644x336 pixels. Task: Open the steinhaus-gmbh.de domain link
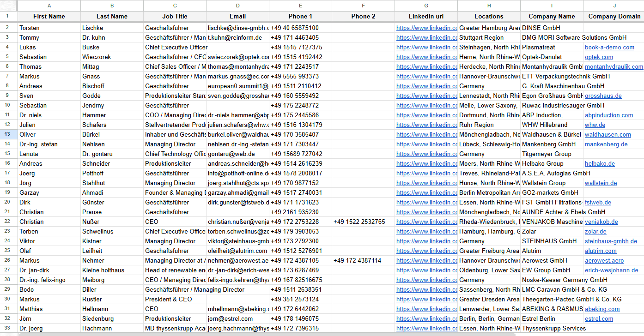point(611,241)
